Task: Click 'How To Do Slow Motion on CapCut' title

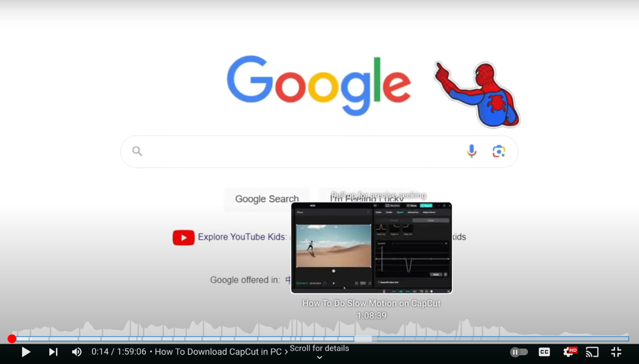Action: (371, 303)
